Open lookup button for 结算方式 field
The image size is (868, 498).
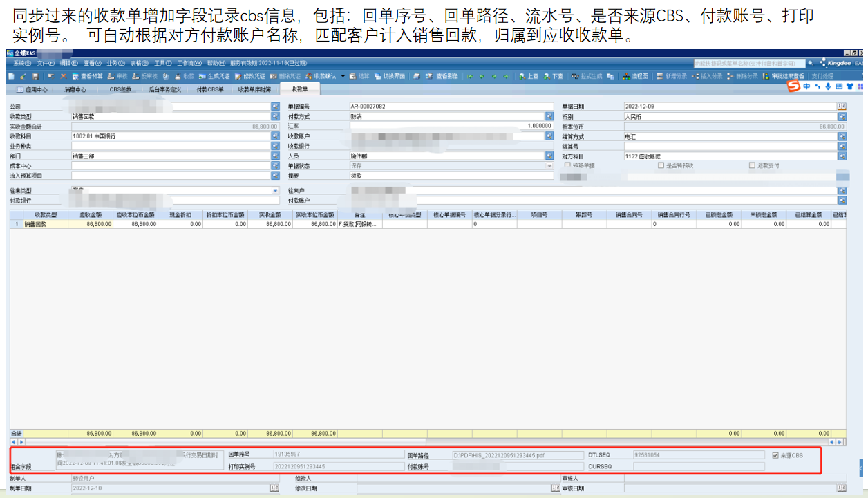click(842, 136)
